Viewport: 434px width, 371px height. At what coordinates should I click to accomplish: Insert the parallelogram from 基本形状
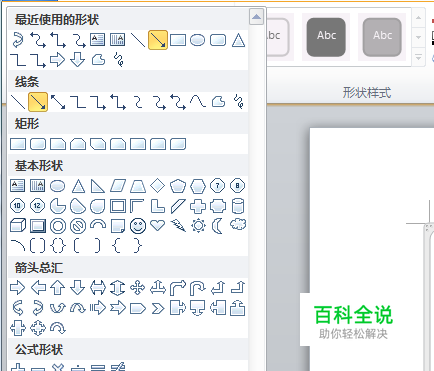(118, 186)
